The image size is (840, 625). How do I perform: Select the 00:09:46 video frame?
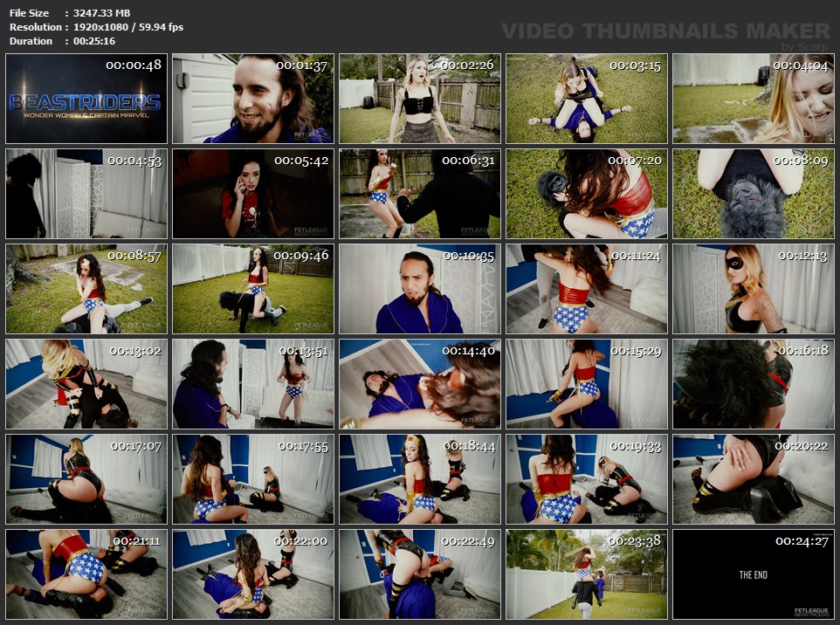[x=253, y=289]
